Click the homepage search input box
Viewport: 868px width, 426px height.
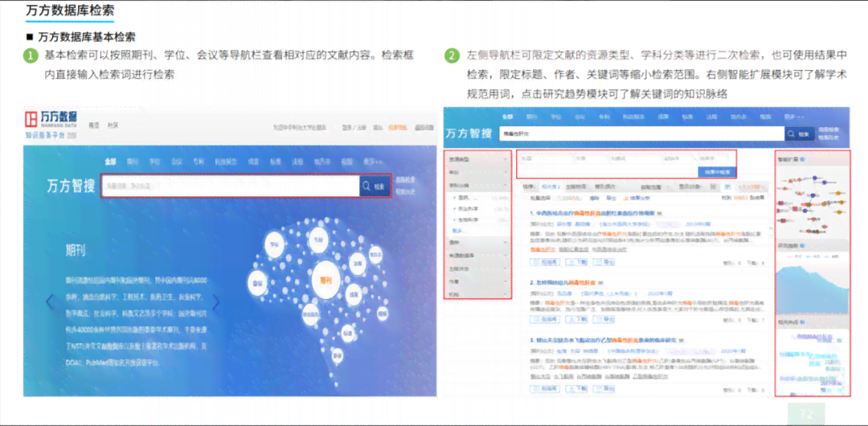click(x=231, y=186)
